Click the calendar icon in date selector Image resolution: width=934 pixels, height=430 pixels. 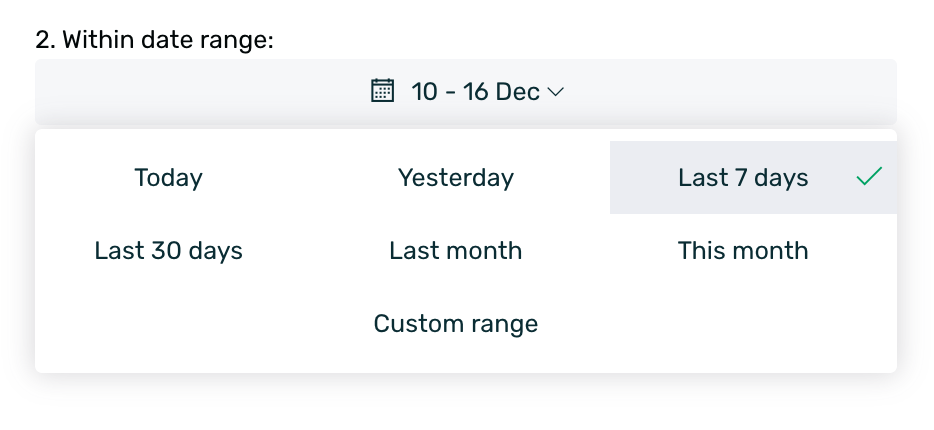click(382, 92)
